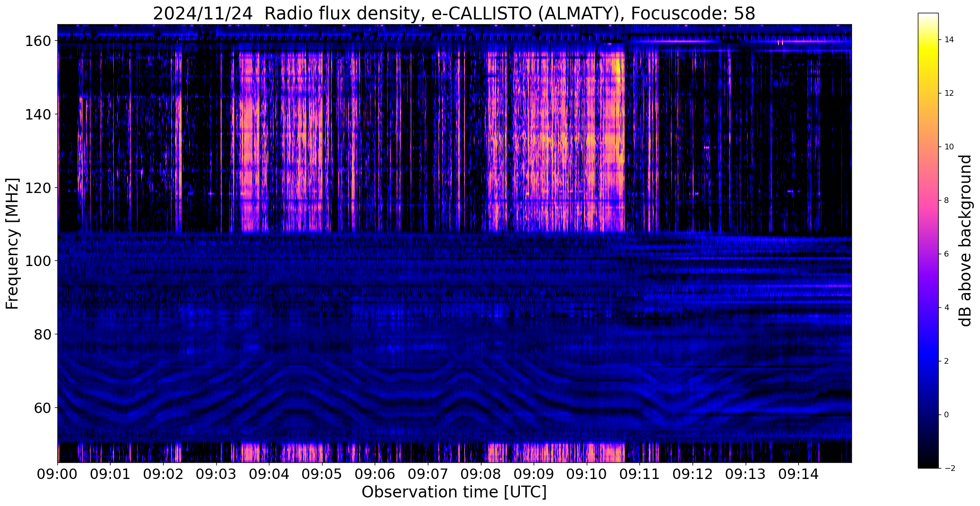Image resolution: width=980 pixels, height=506 pixels.
Task: Click the 09:10 time tick label
Action: [587, 474]
